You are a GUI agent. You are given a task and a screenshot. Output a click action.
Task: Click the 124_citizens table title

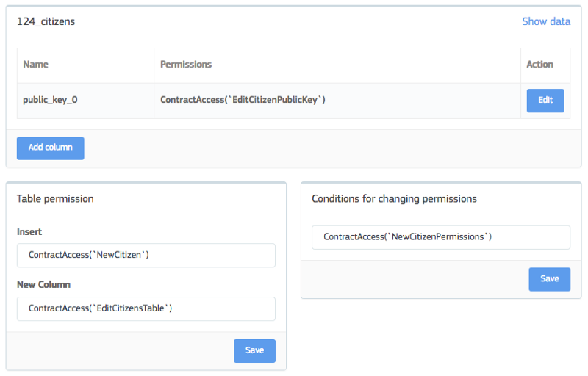click(46, 22)
